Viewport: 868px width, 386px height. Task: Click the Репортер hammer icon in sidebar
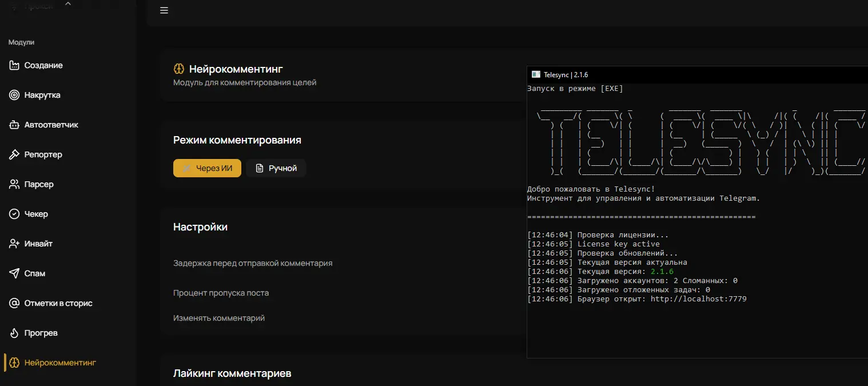pyautogui.click(x=14, y=154)
